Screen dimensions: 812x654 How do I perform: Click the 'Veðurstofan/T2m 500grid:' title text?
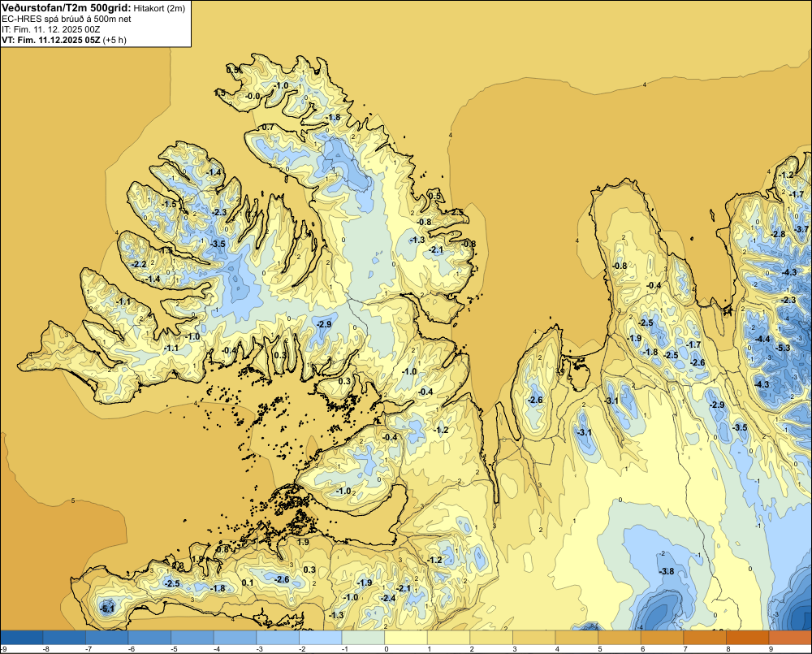pyautogui.click(x=67, y=8)
